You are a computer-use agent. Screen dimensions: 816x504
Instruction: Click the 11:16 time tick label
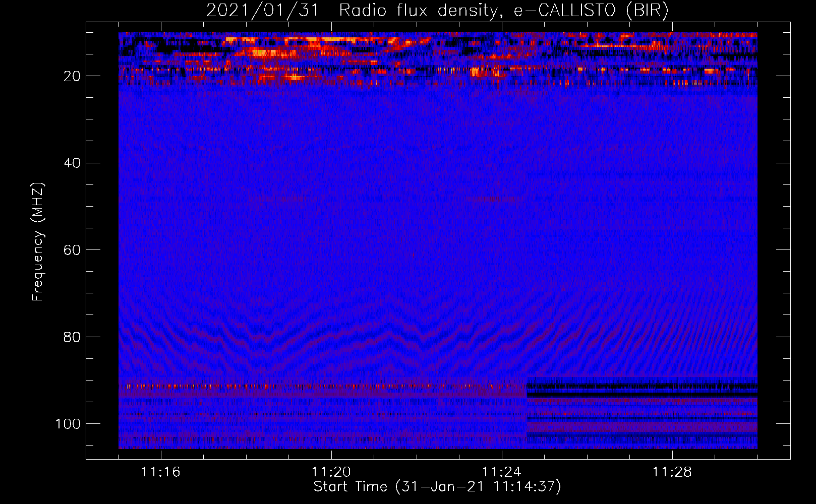tap(160, 472)
